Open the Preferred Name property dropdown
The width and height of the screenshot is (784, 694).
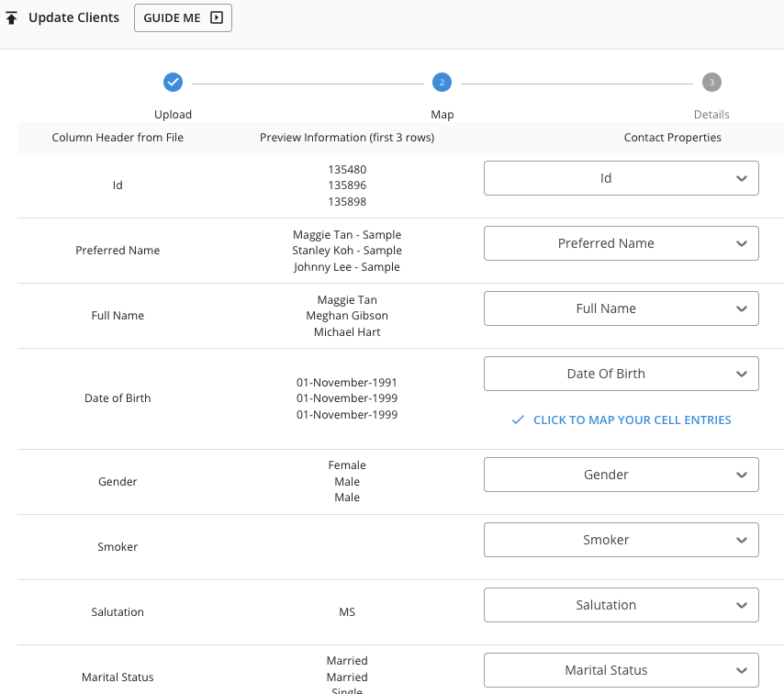(621, 243)
